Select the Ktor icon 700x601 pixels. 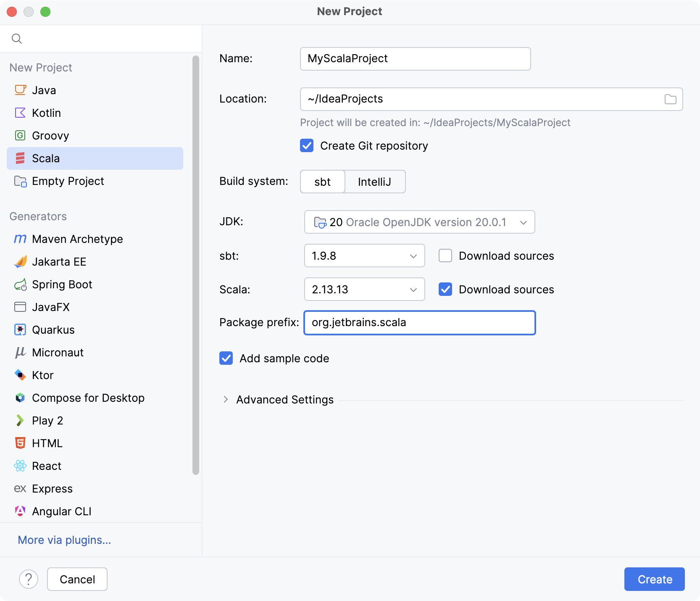tap(20, 375)
